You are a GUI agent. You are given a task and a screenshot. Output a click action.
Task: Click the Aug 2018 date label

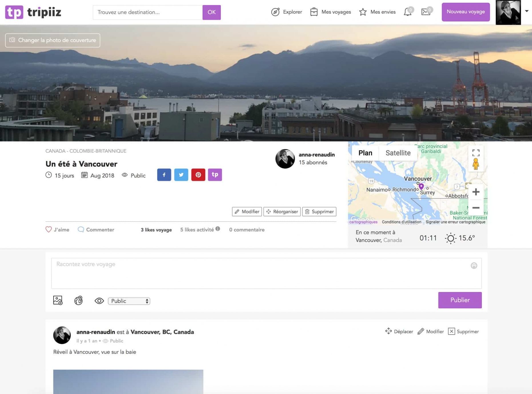pos(102,176)
